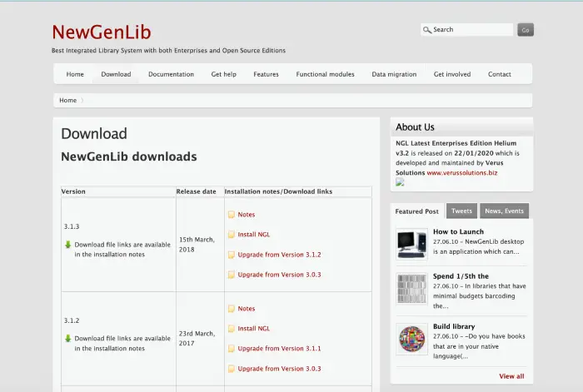583x392 pixels.
Task: Click folder icon beside 3.1.2 Install NGL
Action: (232, 329)
